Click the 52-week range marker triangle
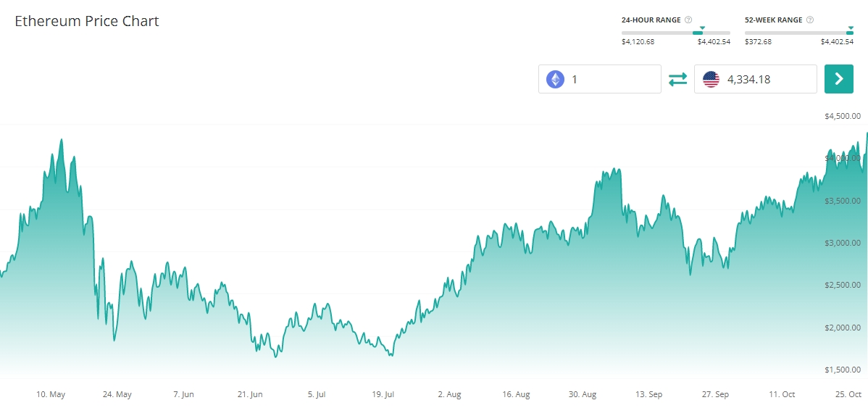The image size is (868, 408). pyautogui.click(x=850, y=28)
